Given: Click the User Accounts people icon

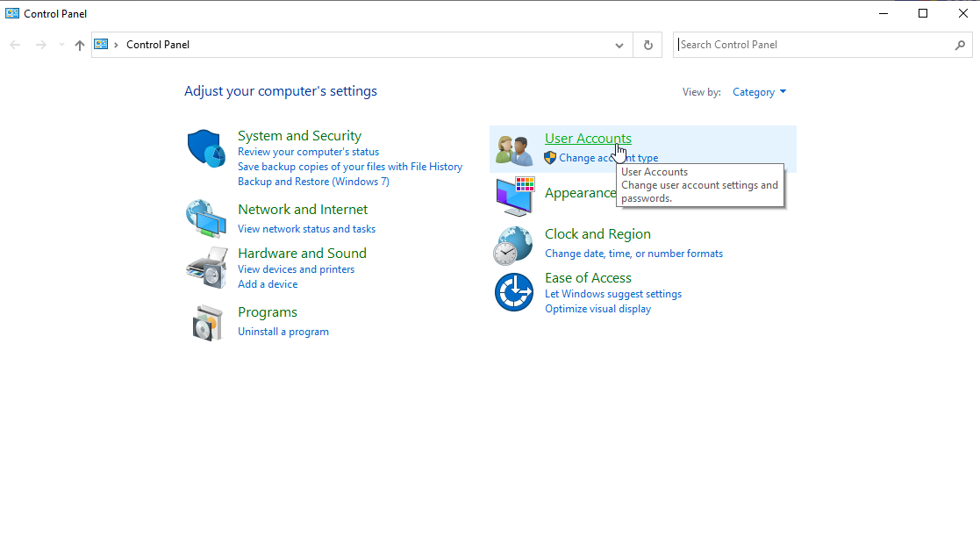Looking at the screenshot, I should 513,149.
